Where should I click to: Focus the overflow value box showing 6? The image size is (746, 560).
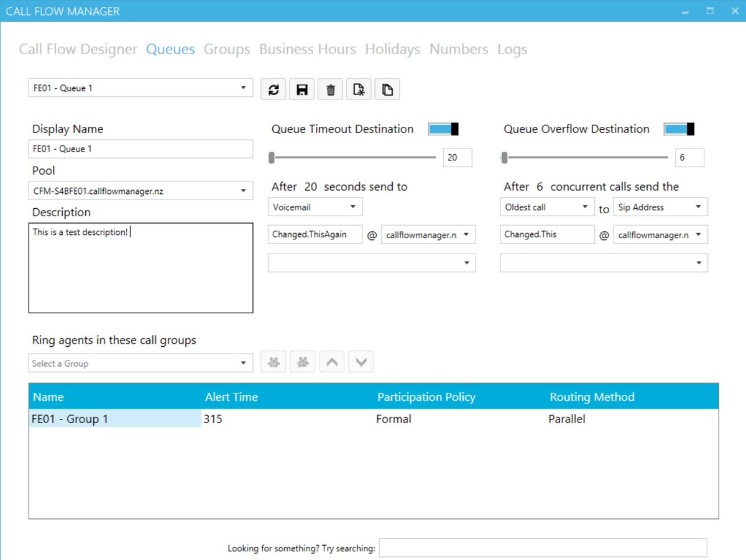(x=690, y=158)
